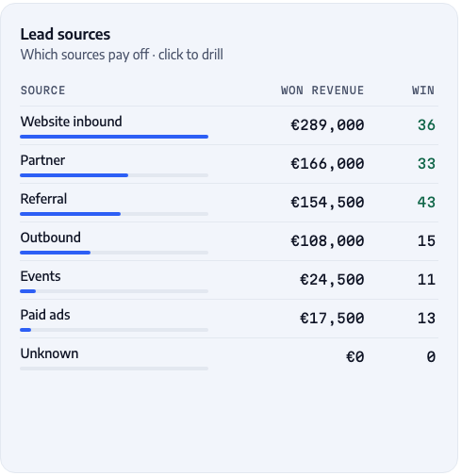Viewport: 462px width, 476px height.
Task: Click the Paid ads win value 13
Action: coord(426,319)
